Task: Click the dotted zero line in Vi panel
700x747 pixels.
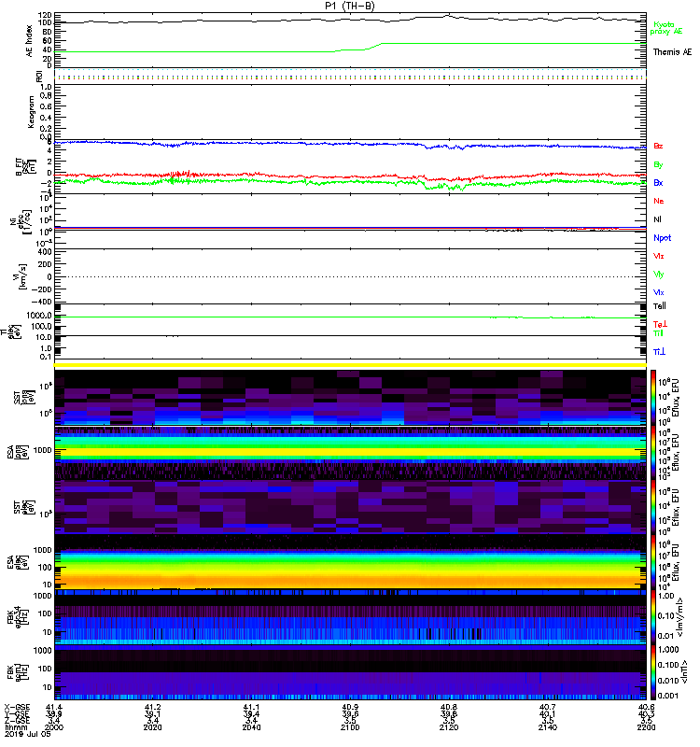Action: 351,276
